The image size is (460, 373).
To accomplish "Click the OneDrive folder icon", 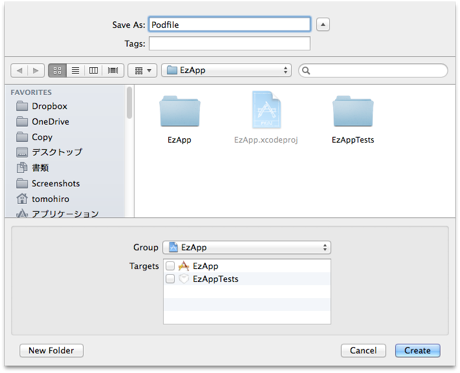I will coord(22,121).
